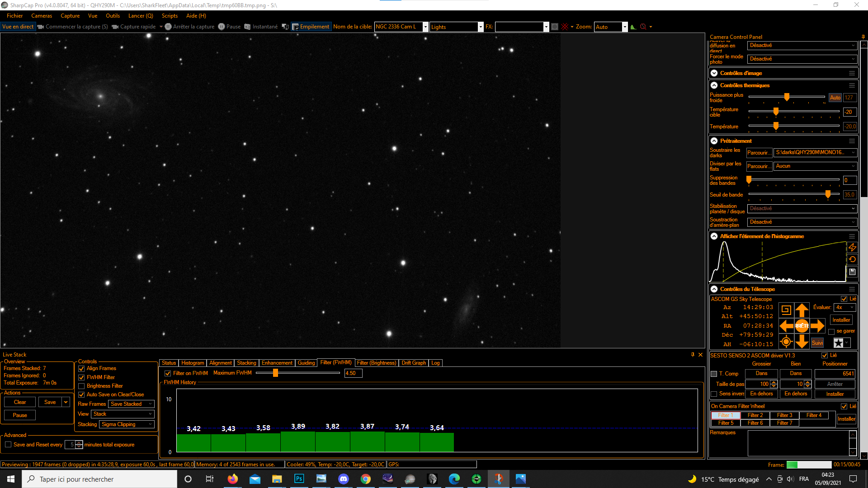
Task: Enable the Brightness Filter checkbox
Action: (x=81, y=386)
